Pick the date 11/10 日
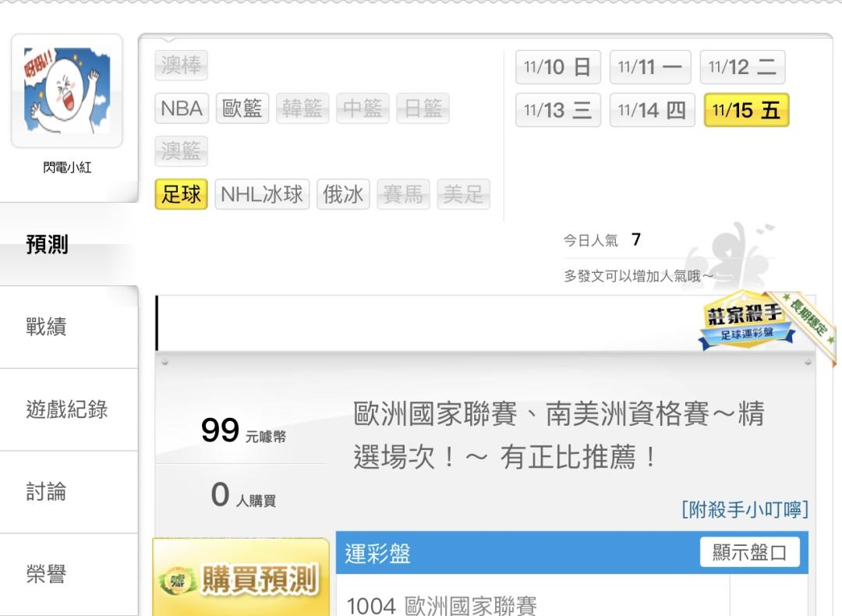 point(557,67)
